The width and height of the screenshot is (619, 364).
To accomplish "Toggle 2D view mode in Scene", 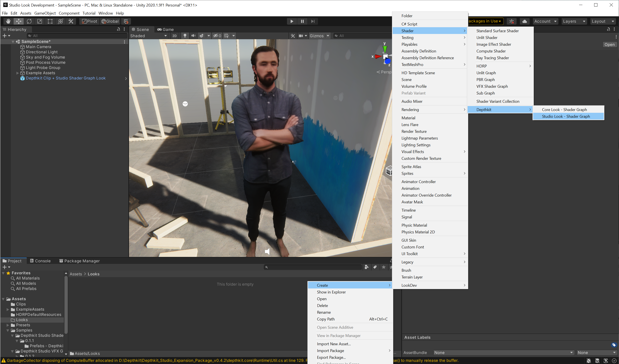I will coord(174,36).
